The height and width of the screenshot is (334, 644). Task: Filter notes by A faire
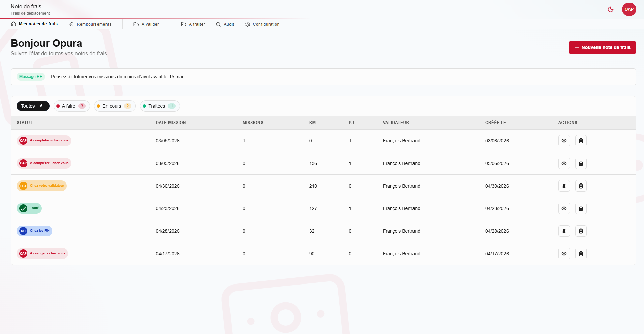[72, 106]
